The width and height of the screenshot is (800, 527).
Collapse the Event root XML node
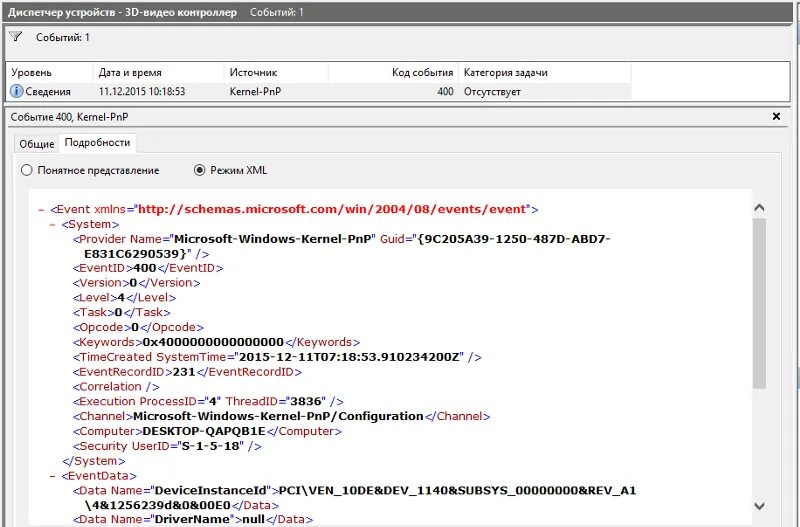[41, 210]
